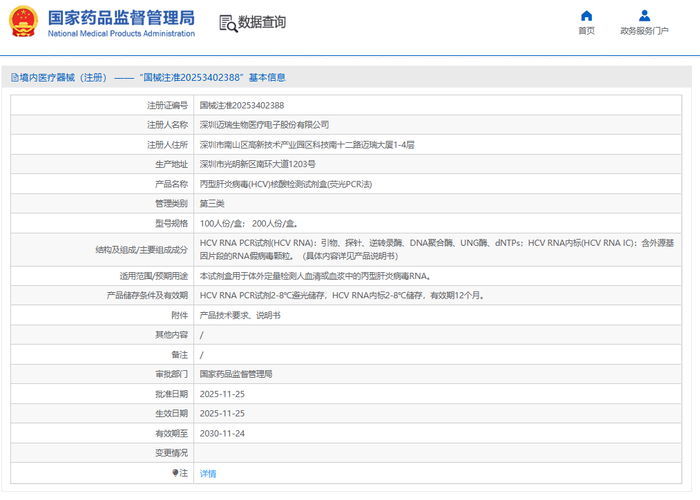Click the 审批部门 value 国家药品监督管理局
Image resolution: width=700 pixels, height=500 pixels.
tap(236, 373)
